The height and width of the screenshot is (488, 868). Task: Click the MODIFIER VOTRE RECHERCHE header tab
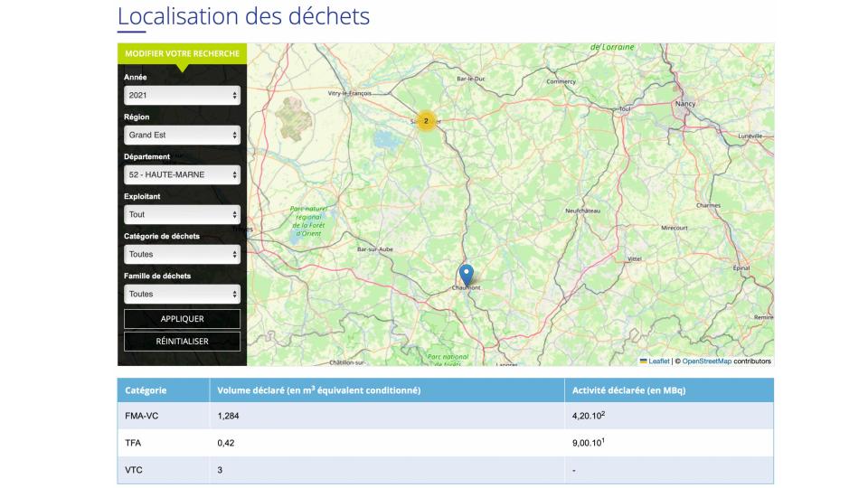coord(182,53)
